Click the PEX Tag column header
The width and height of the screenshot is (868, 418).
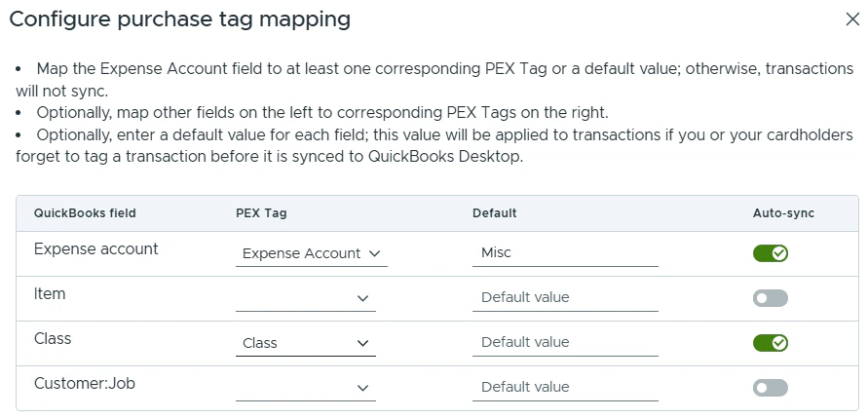coord(261,213)
